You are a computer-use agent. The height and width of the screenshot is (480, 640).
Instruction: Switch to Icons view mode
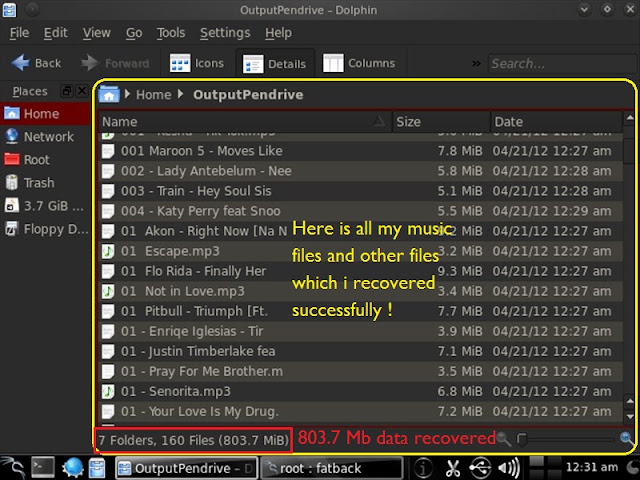197,63
